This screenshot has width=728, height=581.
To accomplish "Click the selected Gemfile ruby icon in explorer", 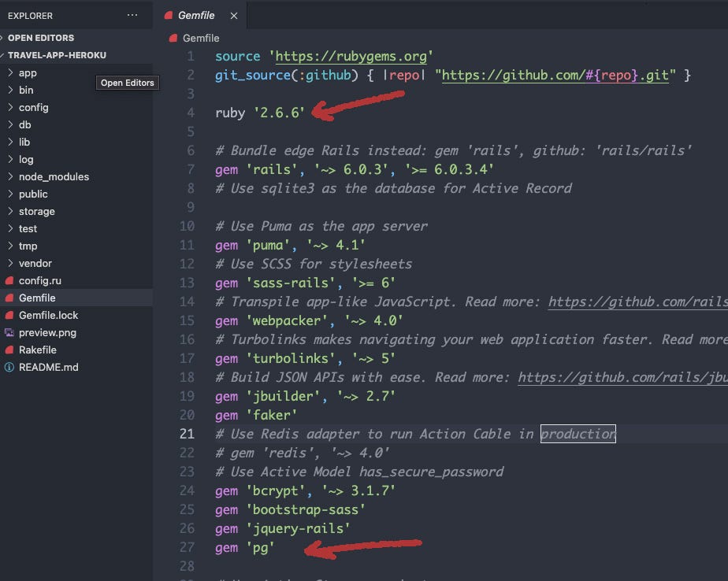I will click(x=9, y=298).
